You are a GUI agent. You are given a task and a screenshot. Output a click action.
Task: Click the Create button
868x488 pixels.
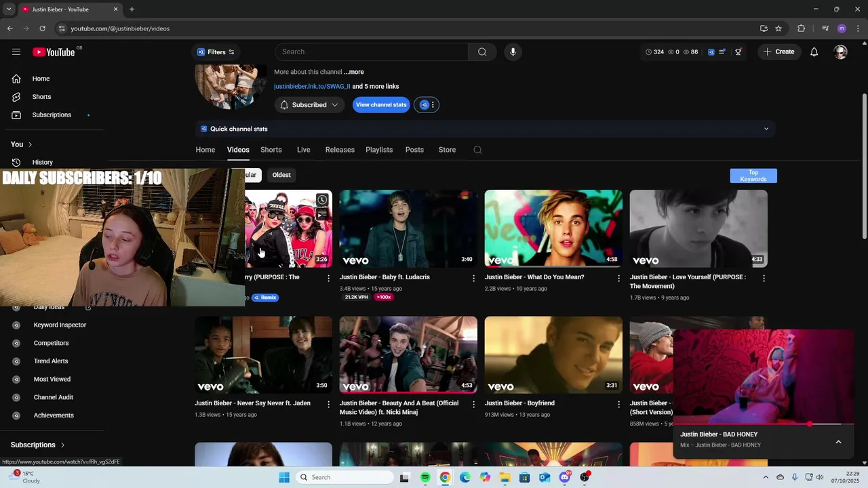coord(778,52)
